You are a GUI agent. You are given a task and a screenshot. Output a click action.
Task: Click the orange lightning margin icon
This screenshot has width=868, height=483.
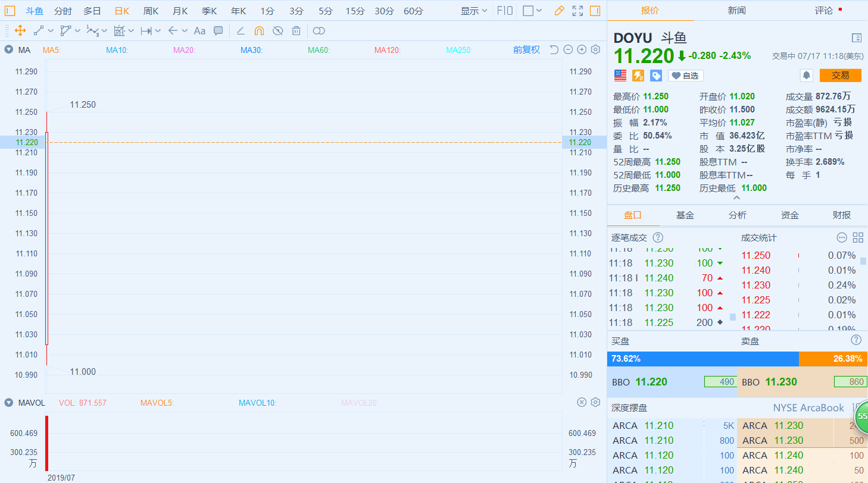click(638, 76)
